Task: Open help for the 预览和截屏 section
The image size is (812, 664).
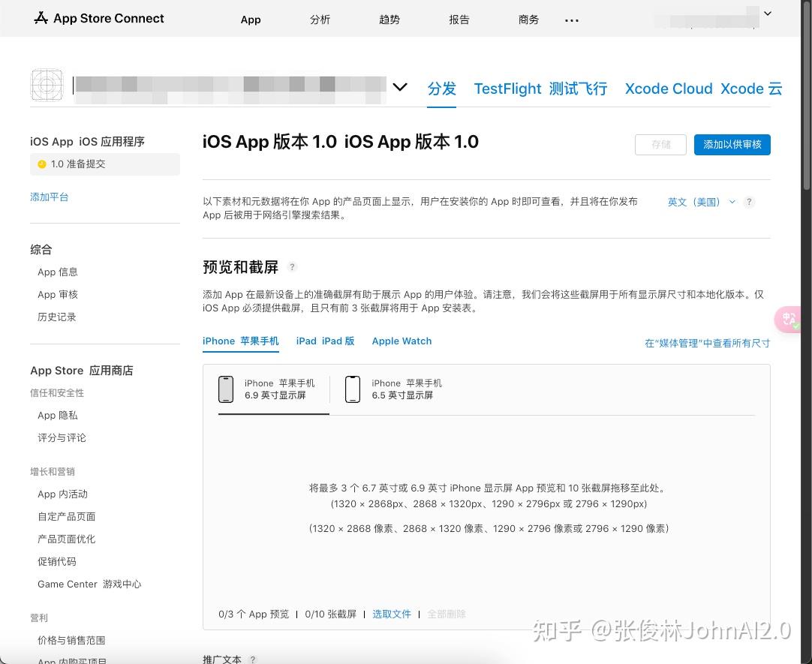Action: [292, 266]
